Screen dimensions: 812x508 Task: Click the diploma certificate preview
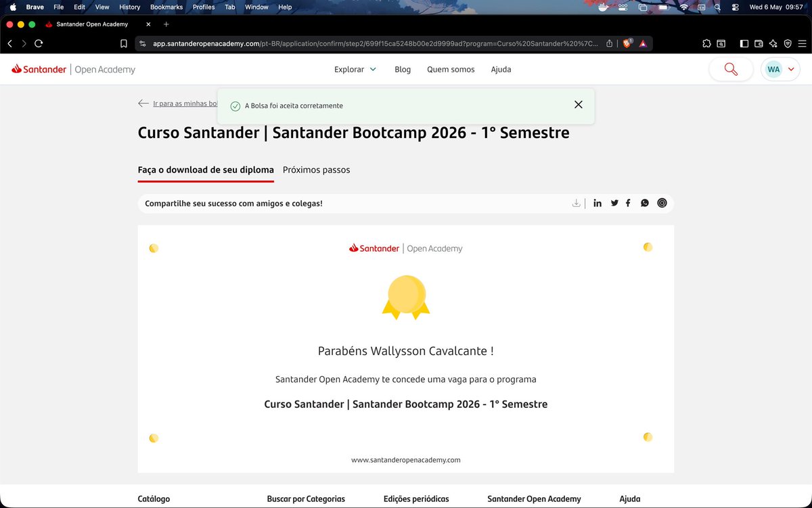tap(406, 348)
